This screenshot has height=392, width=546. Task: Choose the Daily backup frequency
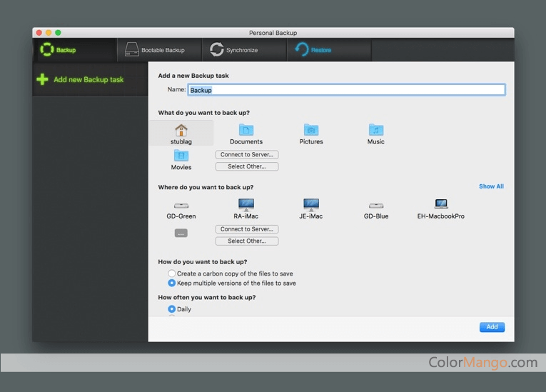pos(172,309)
